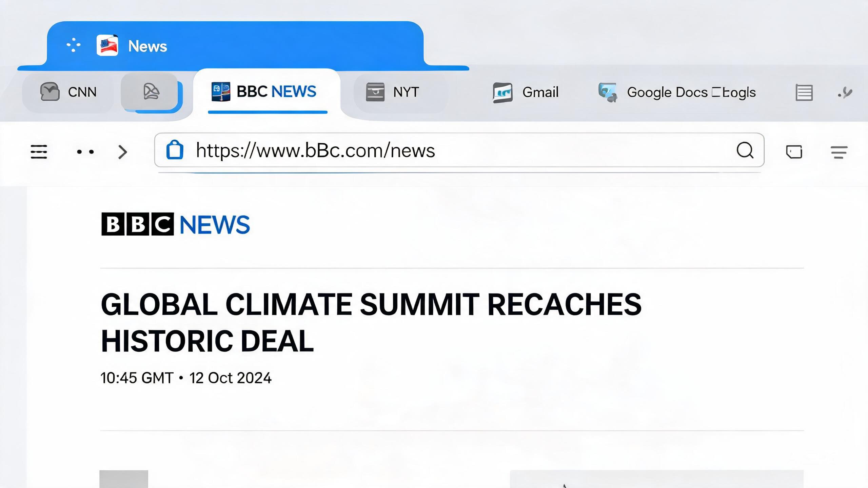This screenshot has height=488, width=868.
Task: Switch to the BBC NEWS tab
Action: point(267,91)
